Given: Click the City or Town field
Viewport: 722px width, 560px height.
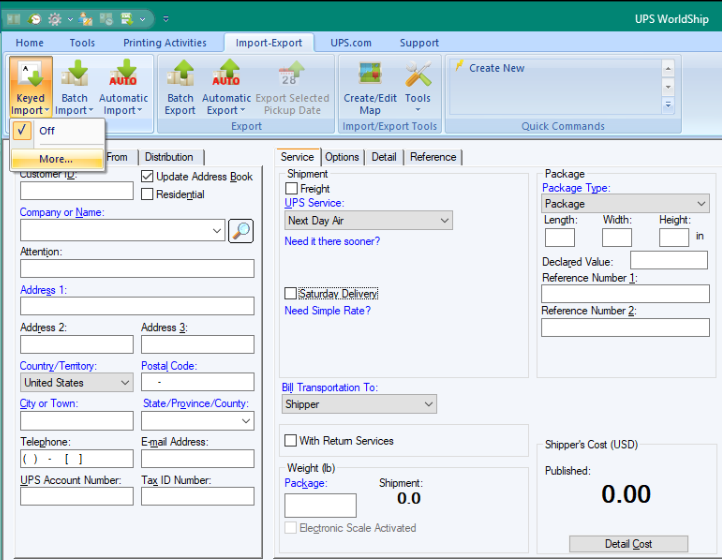Looking at the screenshot, I should pyautogui.click(x=76, y=421).
